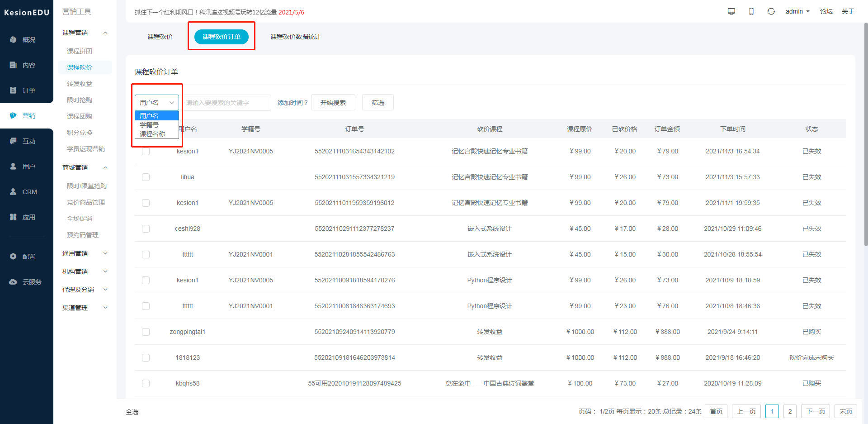The image size is (868, 424).
Task: Click the refresh icon in top bar
Action: pos(771,11)
